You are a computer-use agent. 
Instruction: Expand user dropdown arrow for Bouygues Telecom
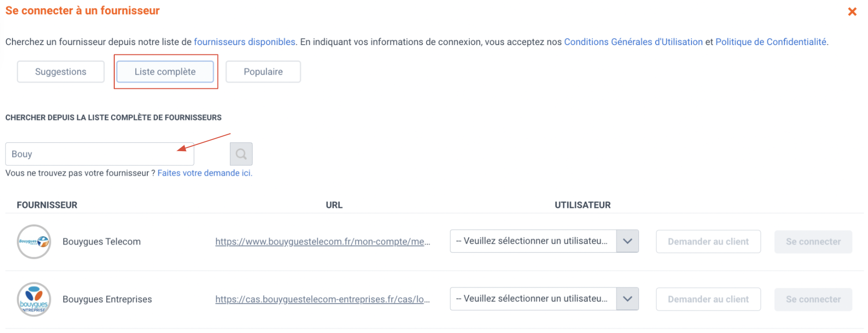(x=627, y=241)
